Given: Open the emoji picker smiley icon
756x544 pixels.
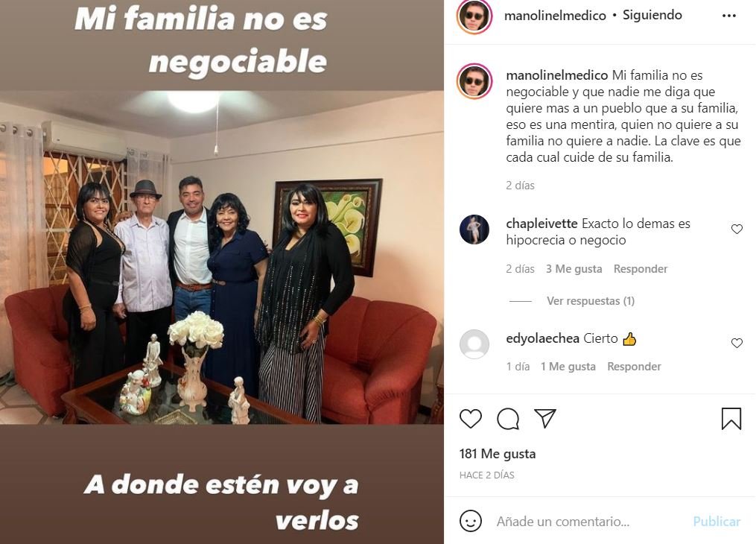Looking at the screenshot, I should (471, 522).
